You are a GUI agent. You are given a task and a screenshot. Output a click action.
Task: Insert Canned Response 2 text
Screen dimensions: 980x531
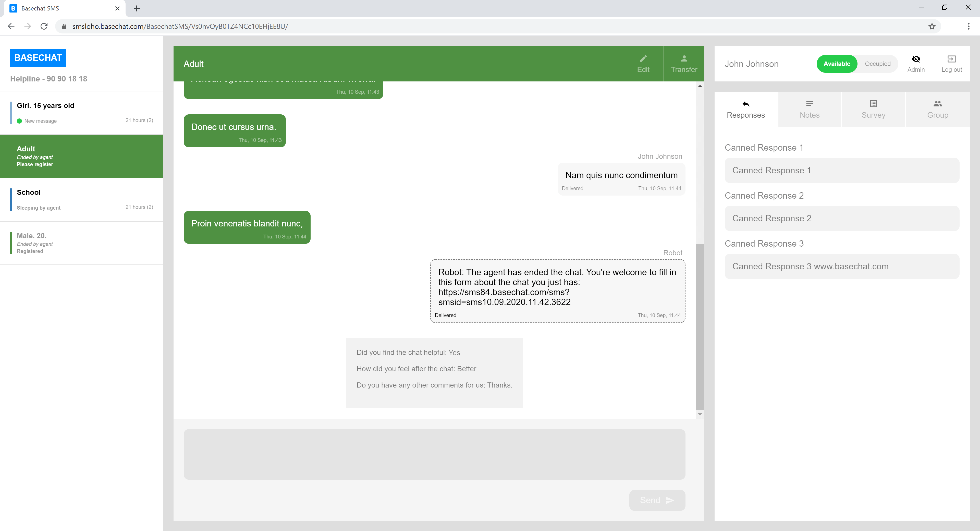tap(842, 218)
